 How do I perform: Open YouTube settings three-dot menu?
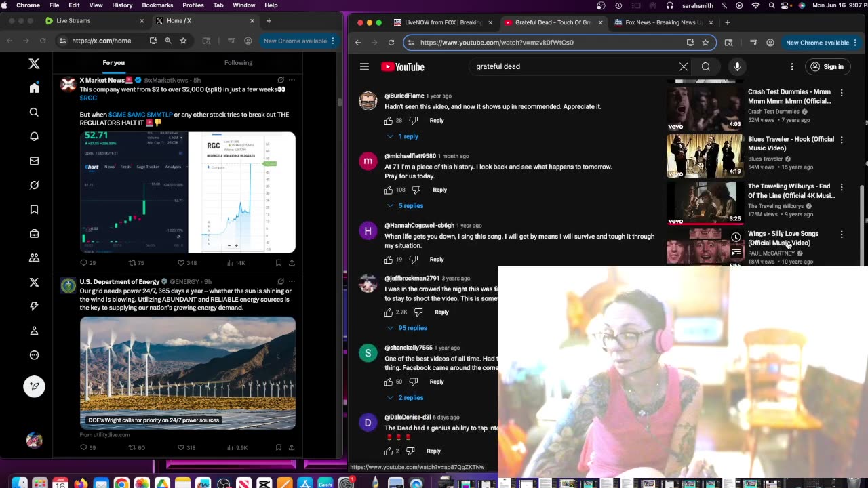point(791,66)
